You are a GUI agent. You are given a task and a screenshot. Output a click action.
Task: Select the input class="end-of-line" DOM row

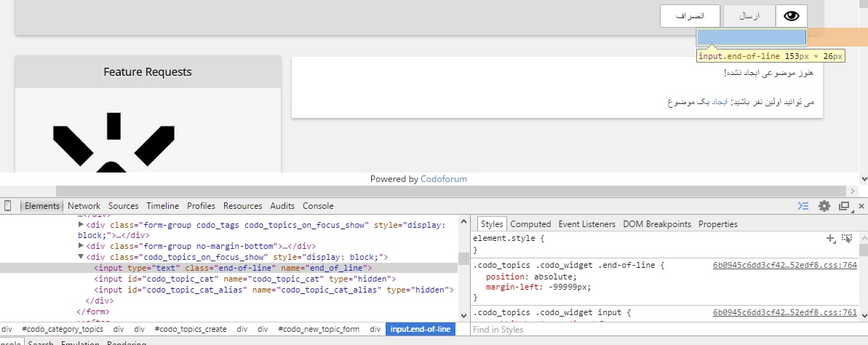pos(228,268)
